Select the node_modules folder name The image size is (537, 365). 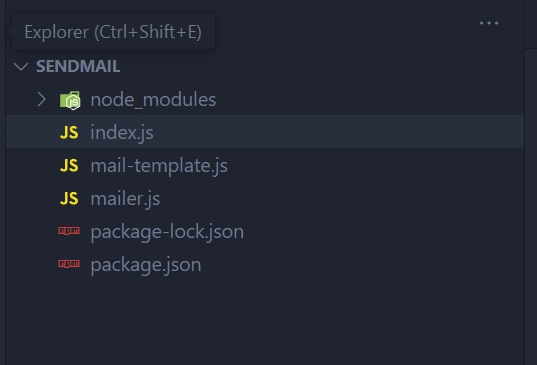pos(153,100)
